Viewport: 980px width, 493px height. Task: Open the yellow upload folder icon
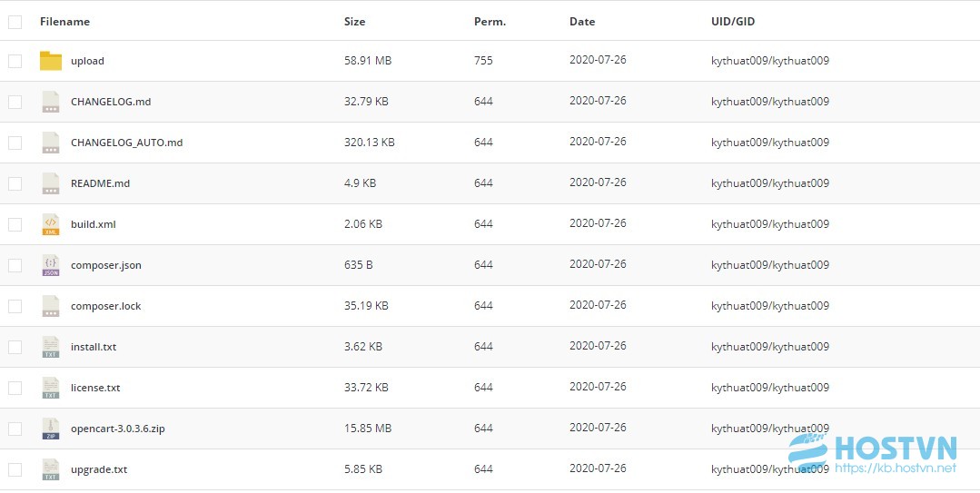tap(51, 61)
